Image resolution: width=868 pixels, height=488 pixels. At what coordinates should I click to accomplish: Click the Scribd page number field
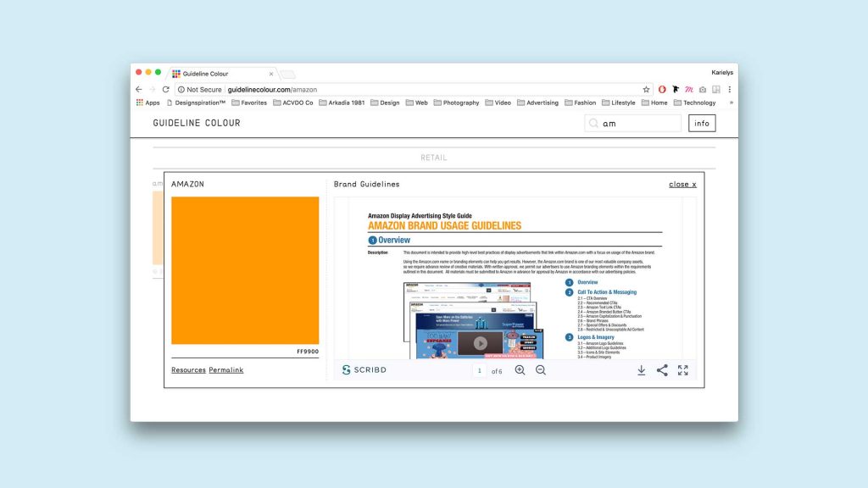coord(480,371)
